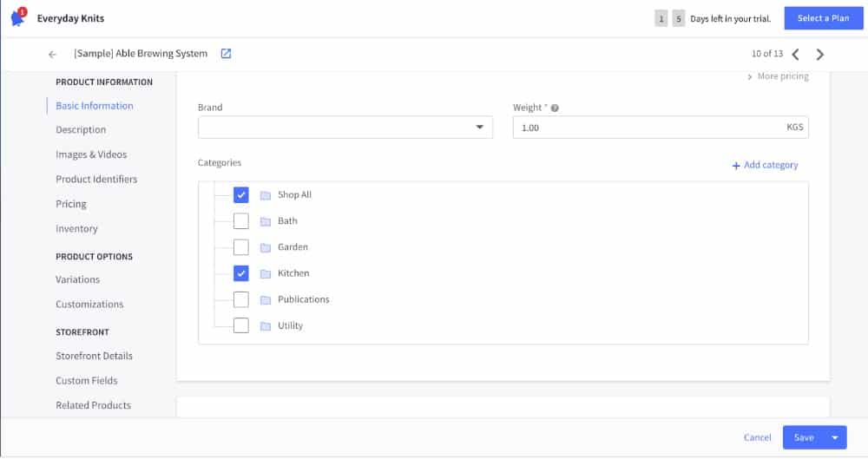Click the back arrow icon
This screenshot has width=868, height=459.
[52, 54]
